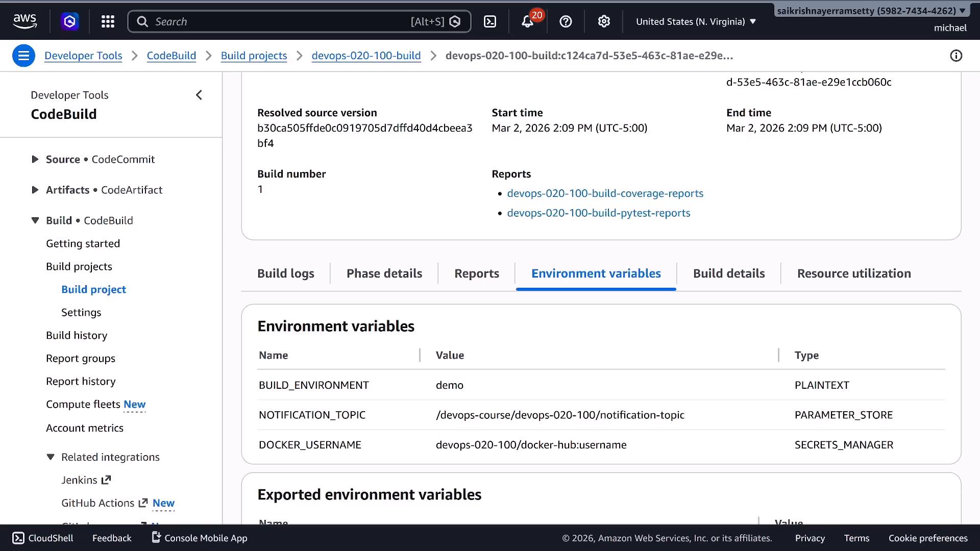Launch CloudShell from the top bar icon

(x=490, y=21)
